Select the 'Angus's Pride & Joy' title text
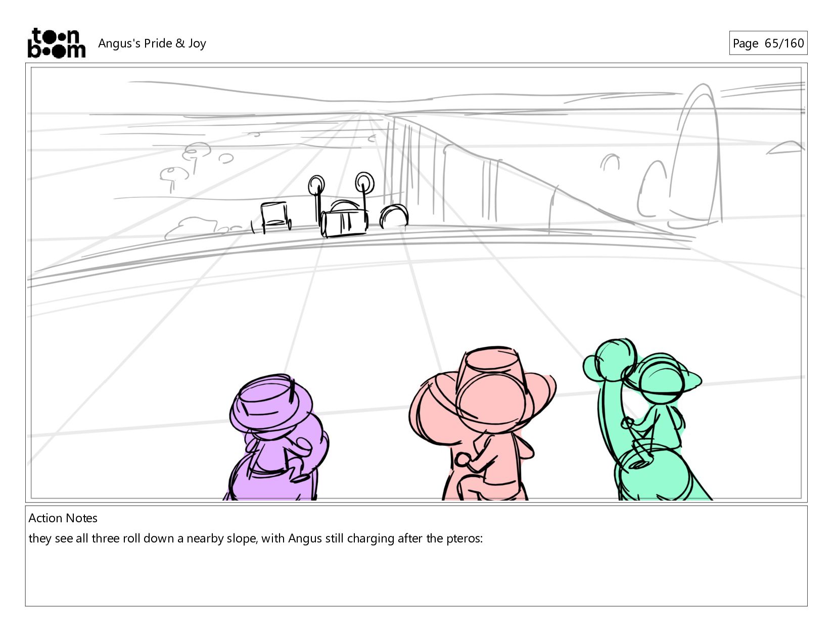The image size is (834, 644). pyautogui.click(x=152, y=43)
